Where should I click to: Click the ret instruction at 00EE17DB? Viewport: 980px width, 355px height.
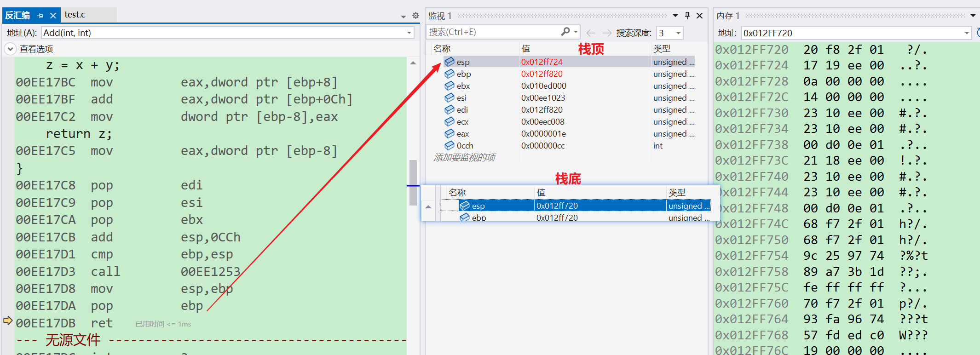[x=65, y=323]
